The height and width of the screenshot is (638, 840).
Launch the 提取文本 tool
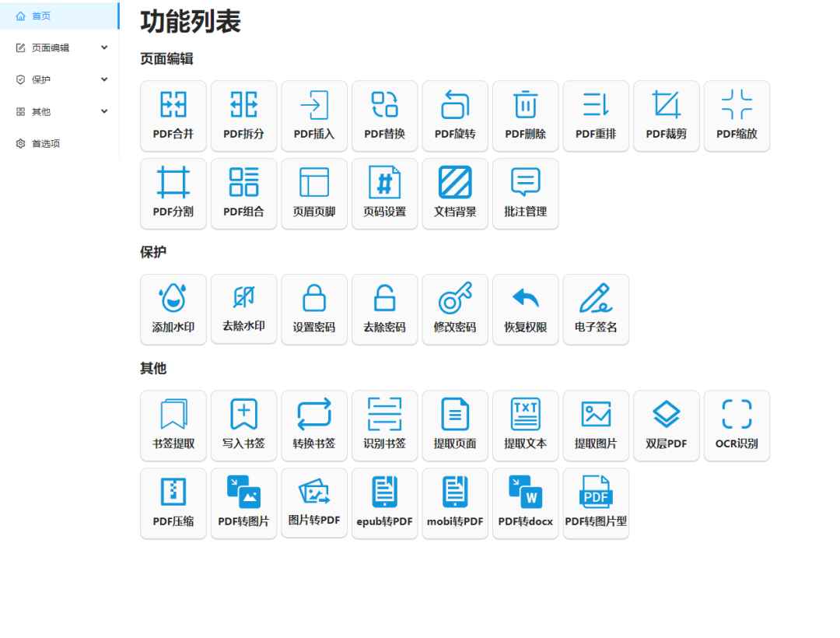coord(526,426)
